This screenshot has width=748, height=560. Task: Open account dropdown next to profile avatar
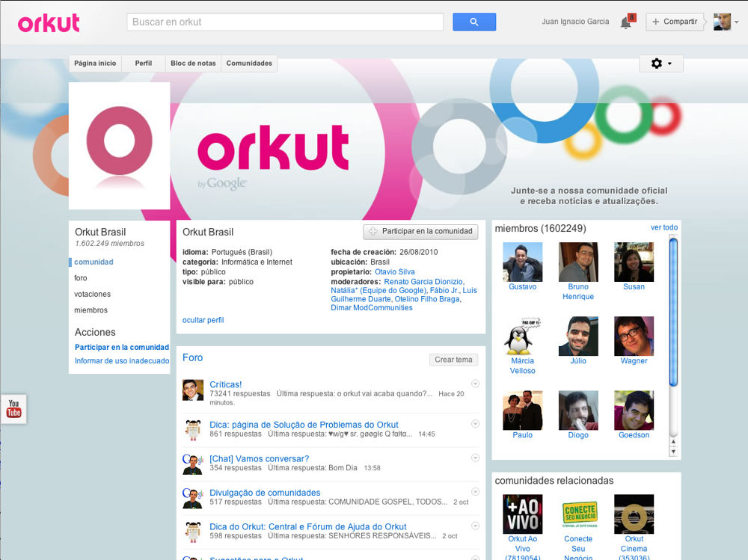click(x=736, y=22)
